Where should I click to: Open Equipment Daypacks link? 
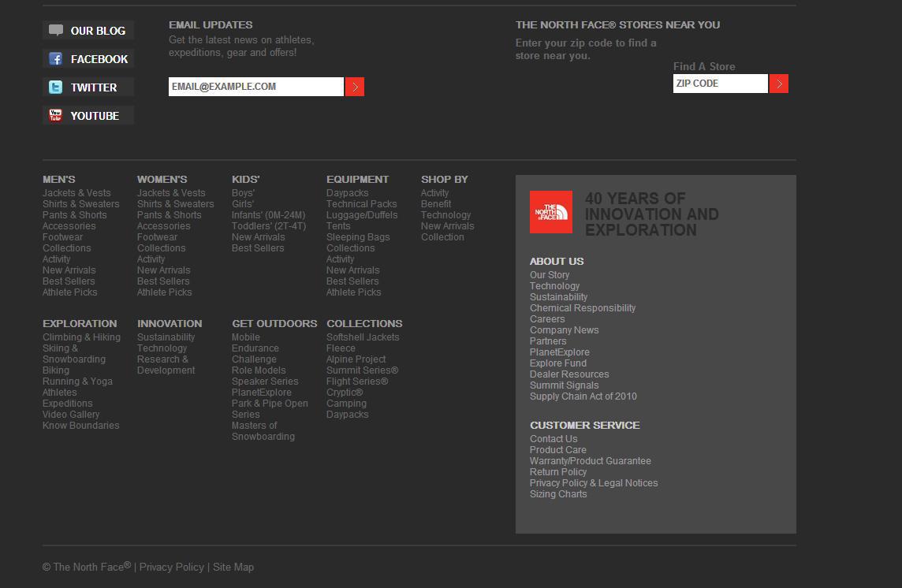click(348, 193)
